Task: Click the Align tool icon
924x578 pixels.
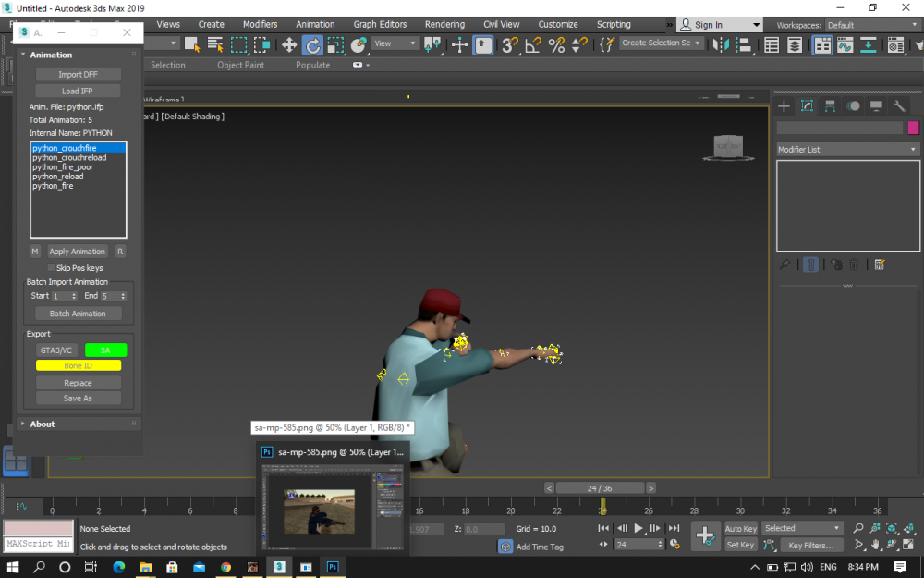Action: coord(744,44)
